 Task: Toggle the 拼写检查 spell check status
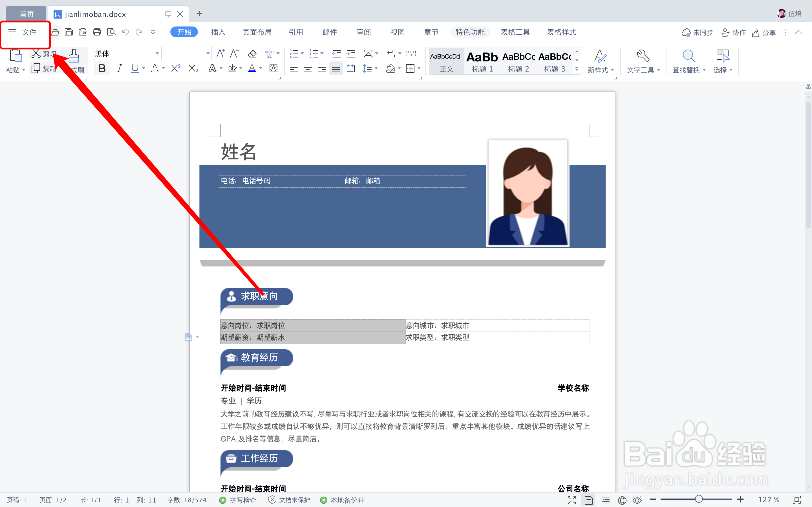238,500
